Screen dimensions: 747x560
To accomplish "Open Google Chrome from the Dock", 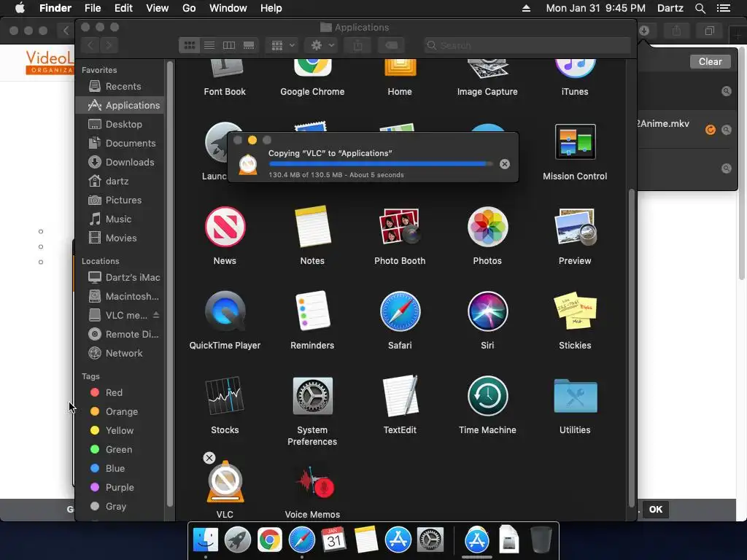I will (x=270, y=540).
